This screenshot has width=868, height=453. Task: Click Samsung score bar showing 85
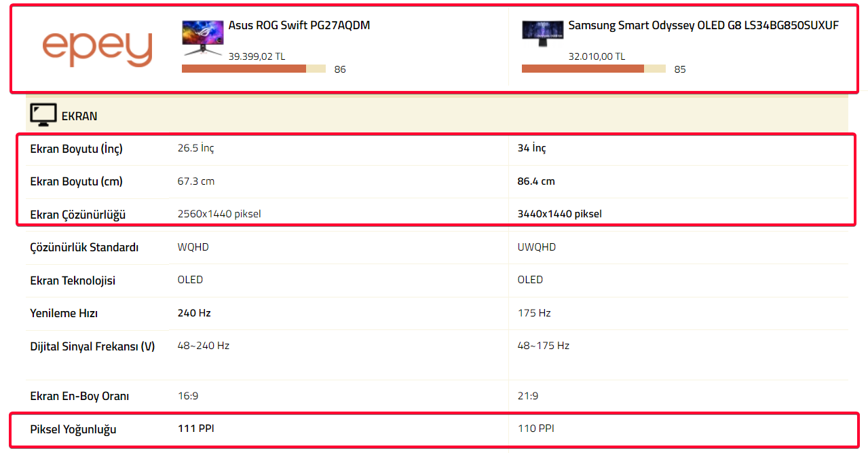(x=594, y=69)
